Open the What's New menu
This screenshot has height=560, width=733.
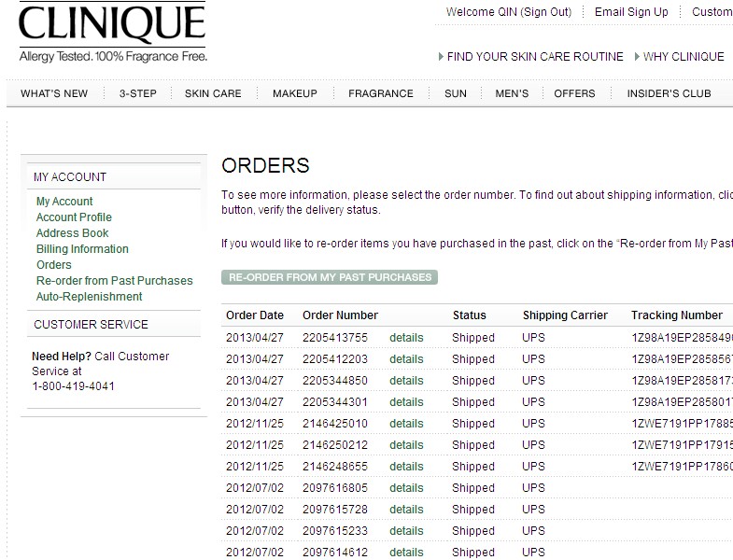pyautogui.click(x=54, y=93)
